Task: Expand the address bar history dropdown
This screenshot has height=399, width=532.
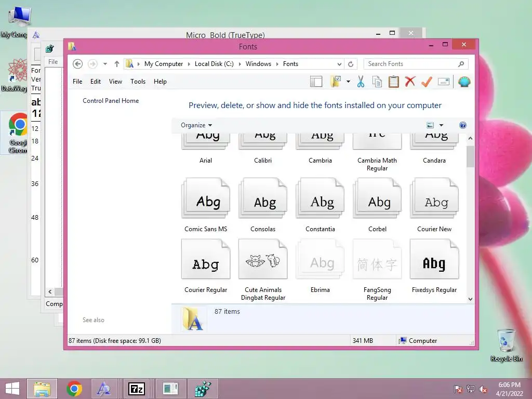Action: coord(339,64)
